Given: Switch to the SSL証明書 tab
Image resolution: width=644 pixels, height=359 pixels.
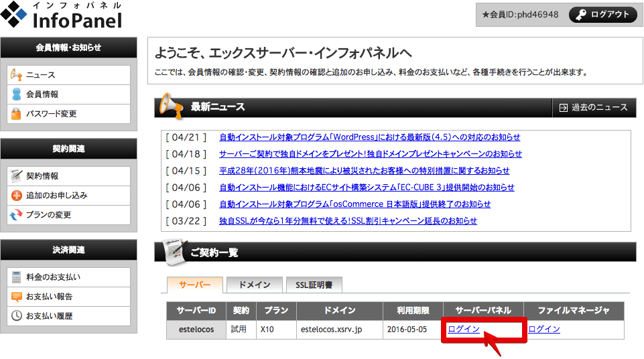Looking at the screenshot, I should click(x=314, y=285).
